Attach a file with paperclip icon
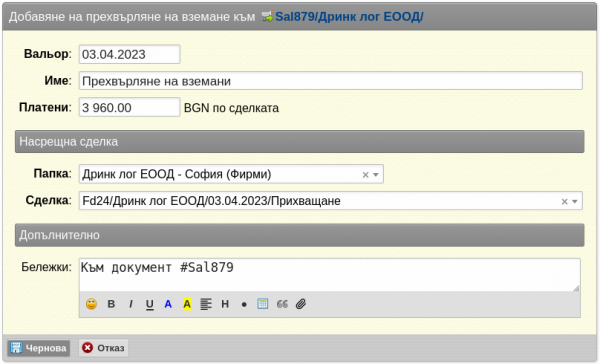The image size is (600, 364). (301, 304)
